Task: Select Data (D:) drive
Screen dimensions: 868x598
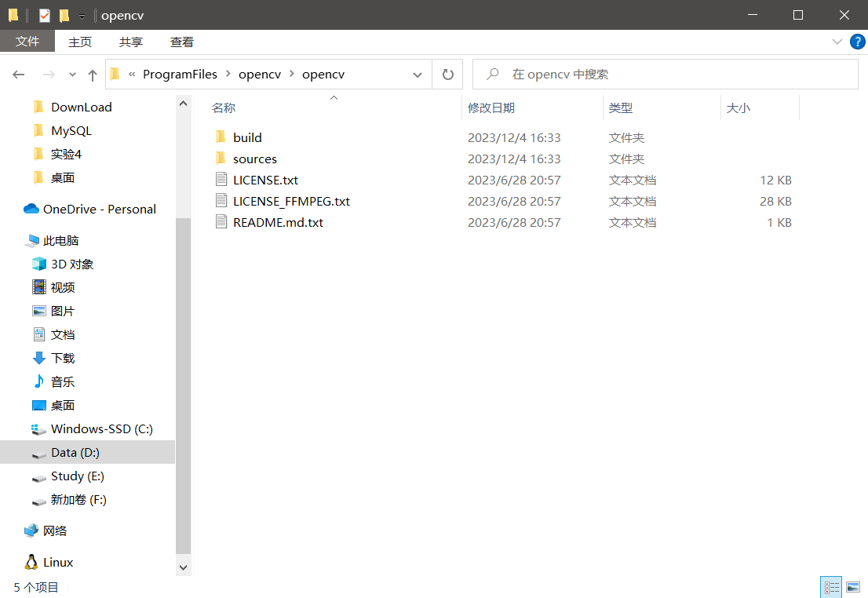Action: point(75,452)
